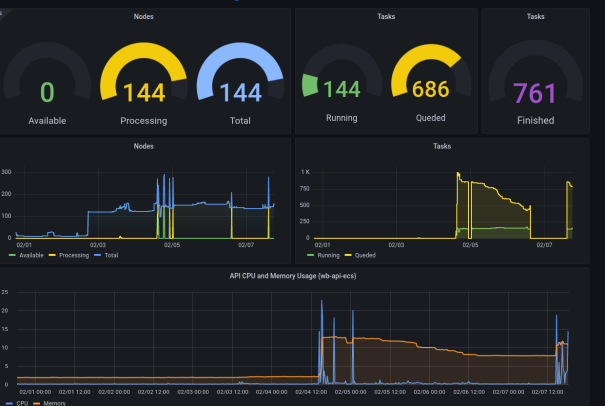Viewport: 605px width, 406px height.
Task: Click the Available label under the gauge
Action: coord(47,121)
